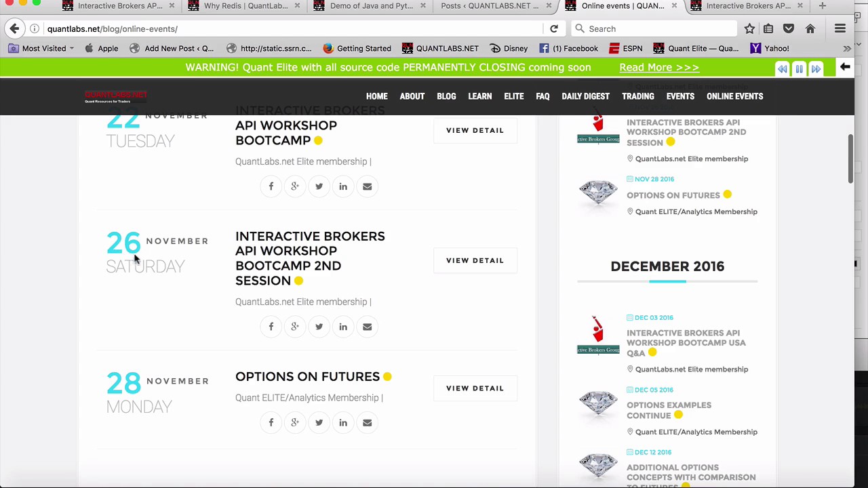The height and width of the screenshot is (488, 868).
Task: Open the bookmarks list toolbar icon
Action: coord(768,28)
